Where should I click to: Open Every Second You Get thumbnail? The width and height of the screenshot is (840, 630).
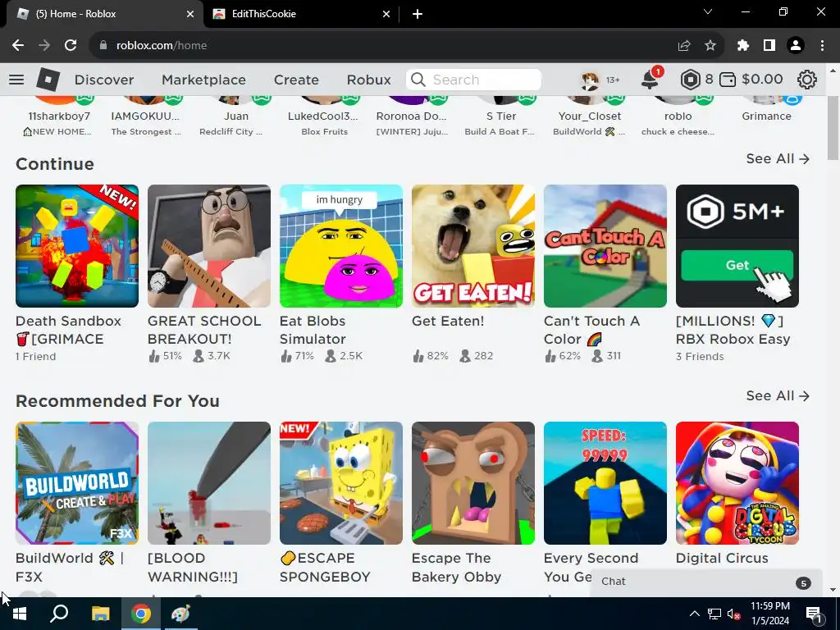605,483
